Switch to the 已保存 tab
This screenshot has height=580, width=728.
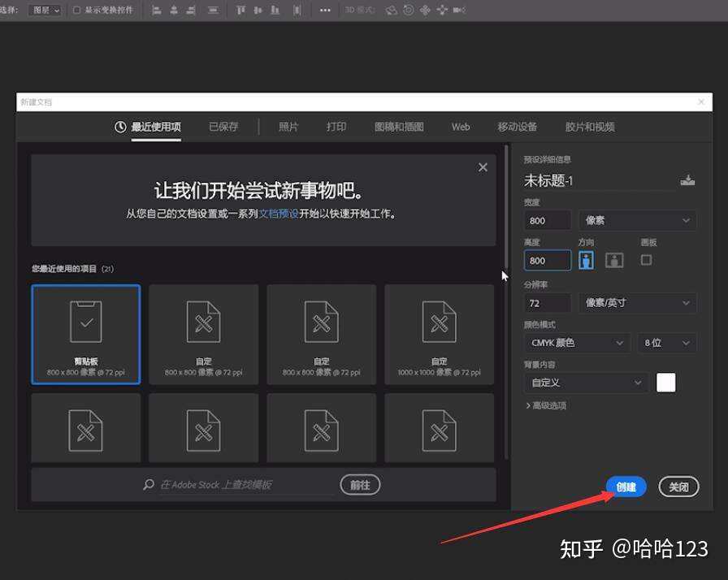[x=223, y=127]
